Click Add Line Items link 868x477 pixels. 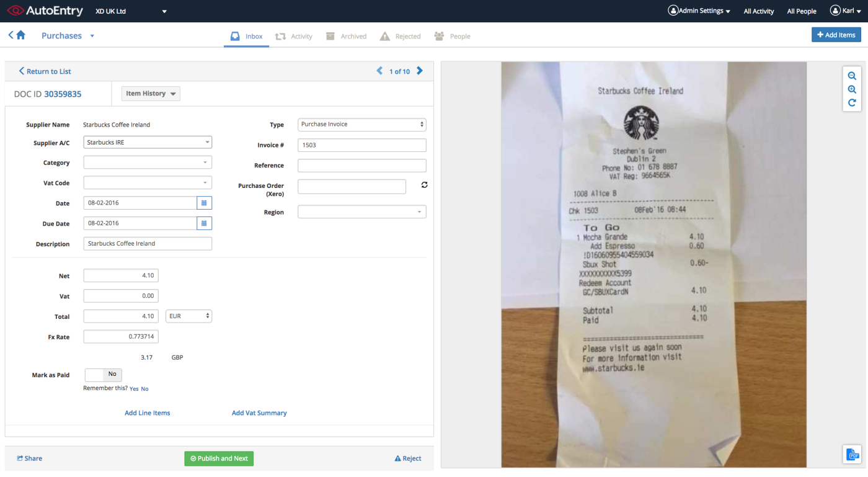click(148, 413)
